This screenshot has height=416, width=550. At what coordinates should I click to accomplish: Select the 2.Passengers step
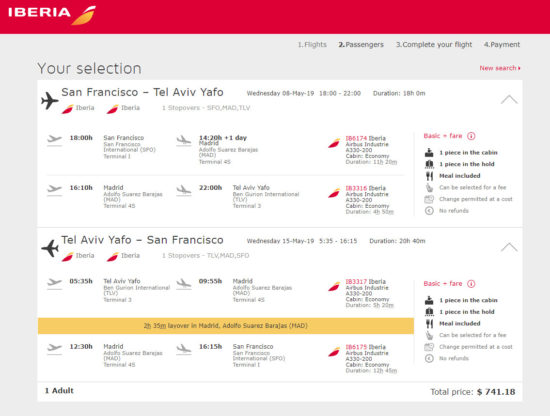coord(361,45)
